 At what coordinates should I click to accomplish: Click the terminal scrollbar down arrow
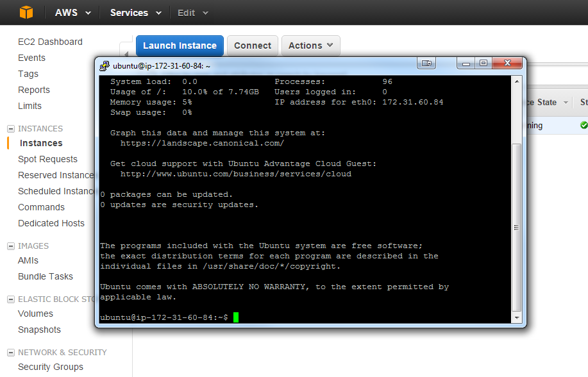517,318
